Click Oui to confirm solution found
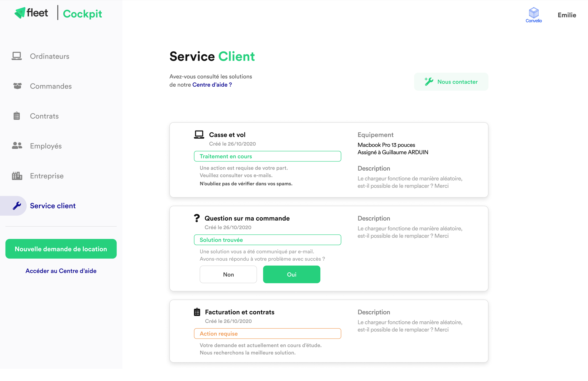Image resolution: width=588 pixels, height=381 pixels. tap(291, 274)
